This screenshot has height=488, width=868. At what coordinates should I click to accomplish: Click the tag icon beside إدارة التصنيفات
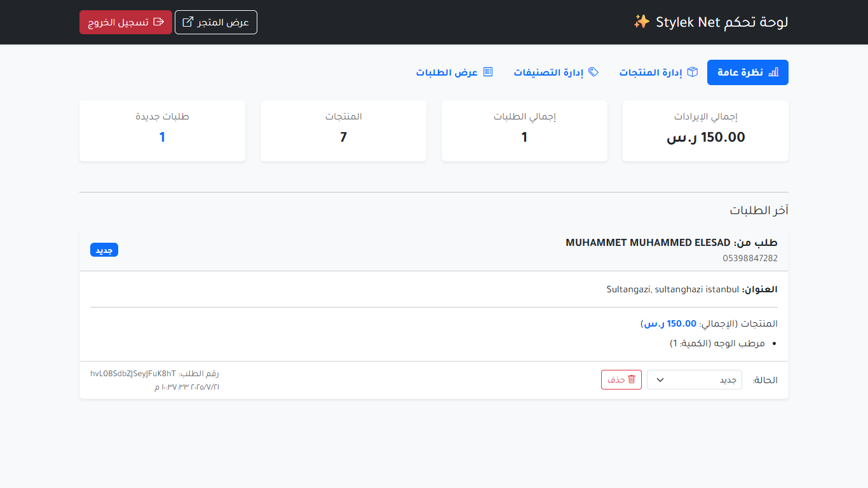(x=593, y=72)
